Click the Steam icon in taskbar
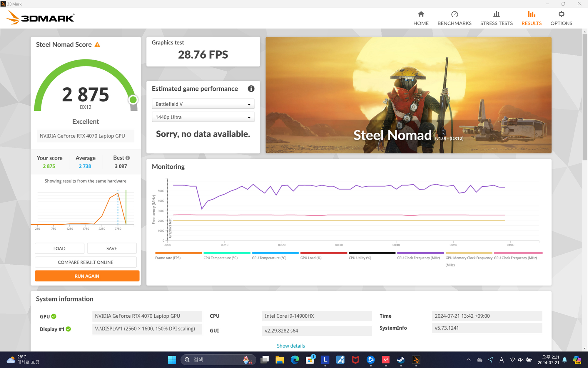588x368 pixels. click(400, 360)
